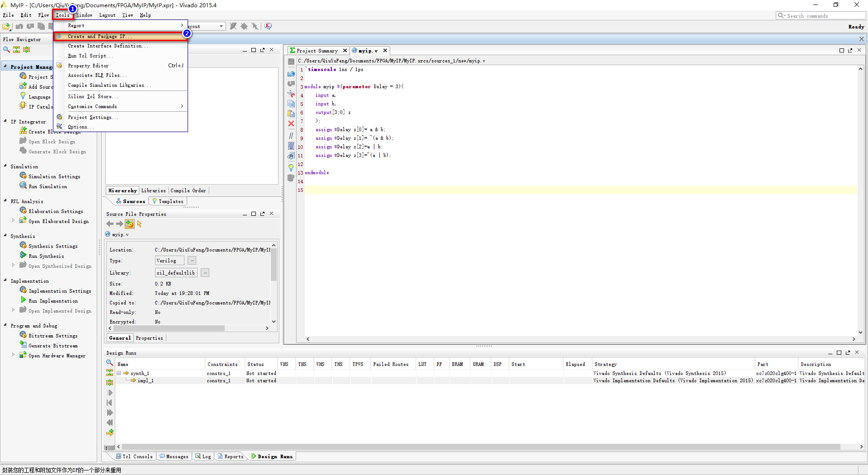
Task: Open the Report submenu in Tools menu
Action: tap(121, 26)
